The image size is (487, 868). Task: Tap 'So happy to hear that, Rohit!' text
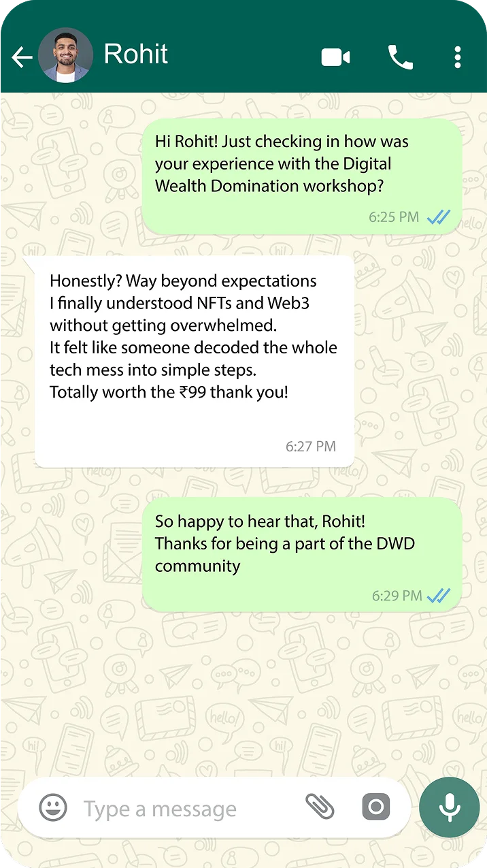point(260,521)
